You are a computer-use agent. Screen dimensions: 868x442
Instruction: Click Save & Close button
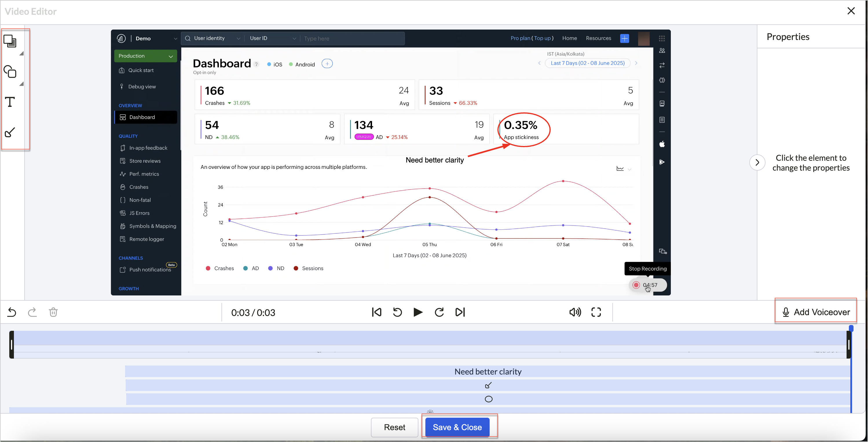click(457, 427)
